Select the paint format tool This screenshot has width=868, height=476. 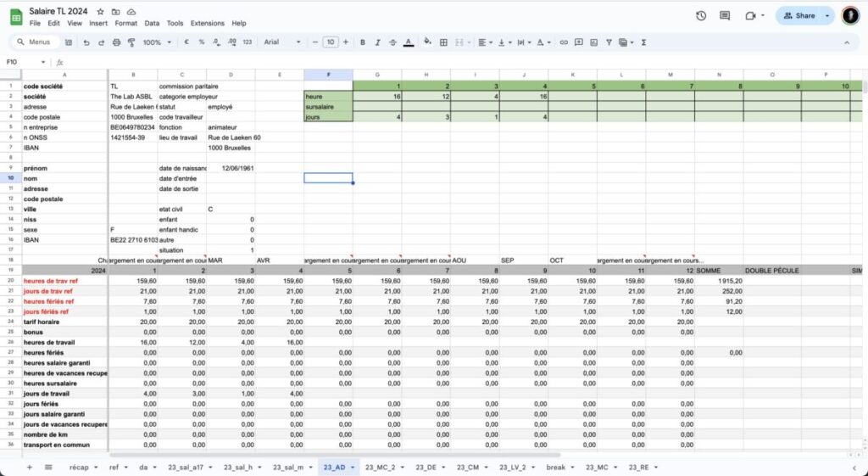coord(129,42)
